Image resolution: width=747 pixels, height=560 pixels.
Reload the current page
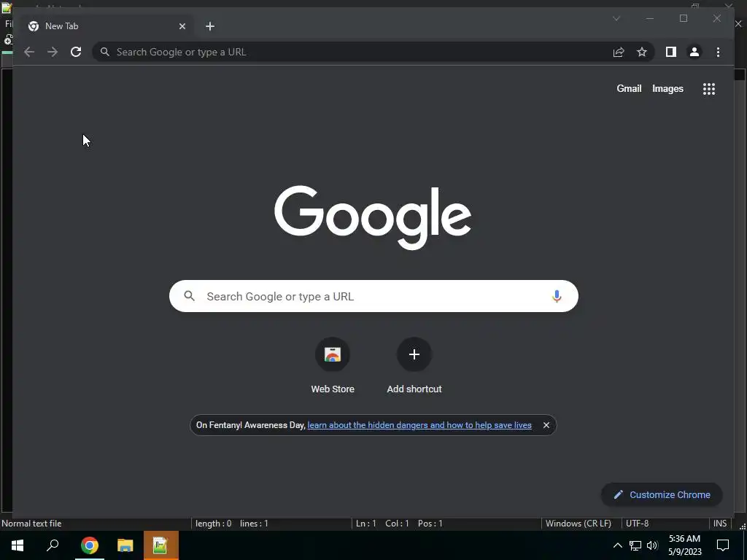pos(76,52)
